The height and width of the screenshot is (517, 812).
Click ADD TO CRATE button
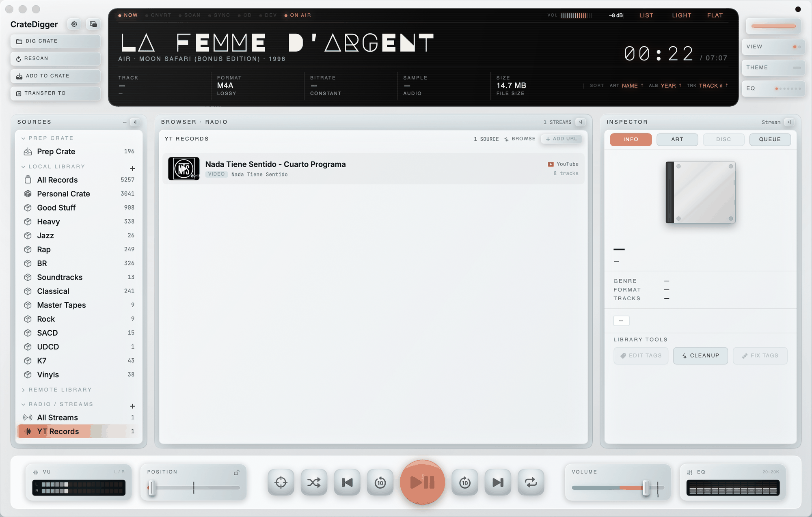point(56,76)
